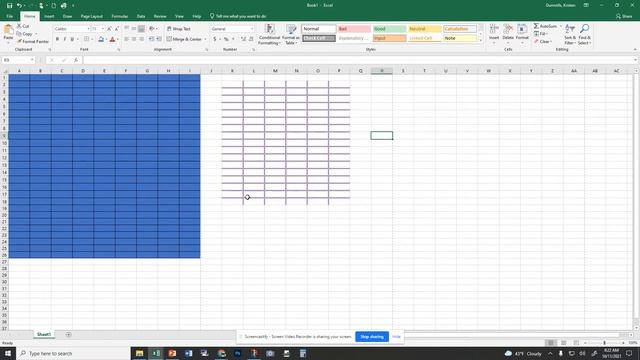Open the File tab
This screenshot has width=640, height=360.
point(9,16)
